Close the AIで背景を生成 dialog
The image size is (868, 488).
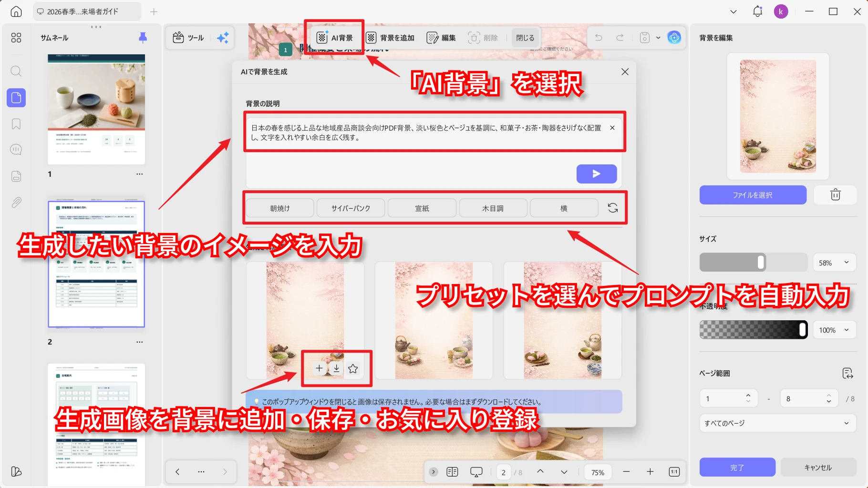click(625, 71)
